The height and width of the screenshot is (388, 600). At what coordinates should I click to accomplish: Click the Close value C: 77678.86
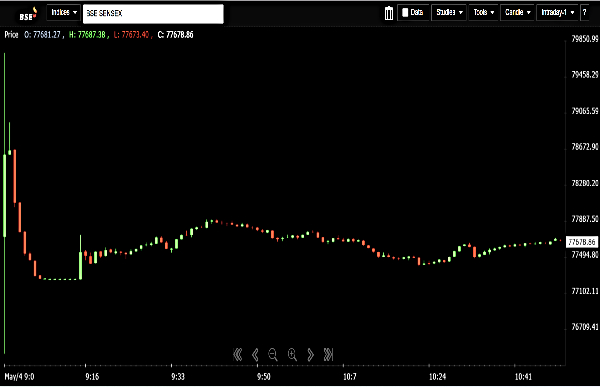click(x=176, y=35)
